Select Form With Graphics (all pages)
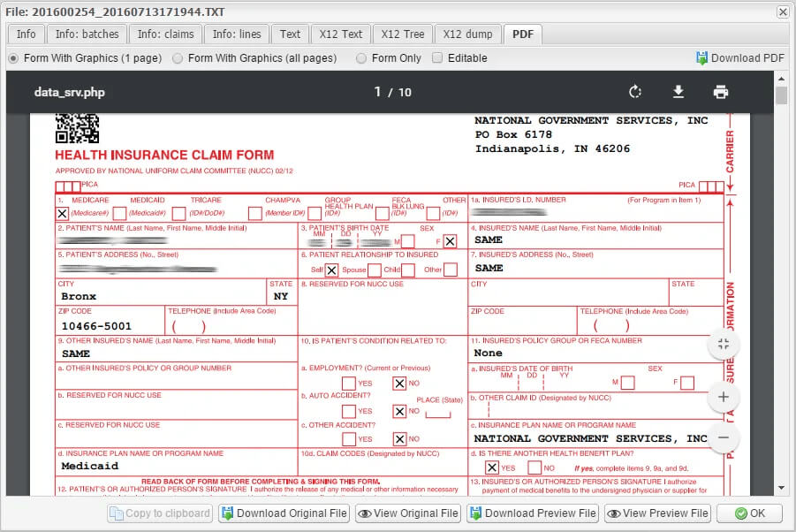 tap(178, 58)
